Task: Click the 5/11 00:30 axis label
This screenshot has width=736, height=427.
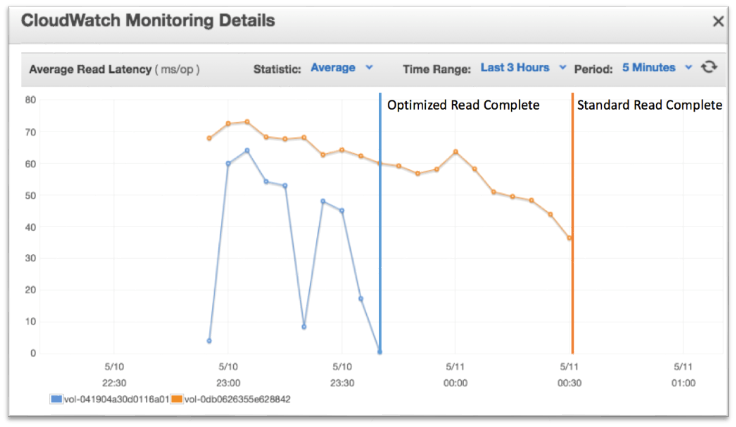Action: (x=569, y=375)
